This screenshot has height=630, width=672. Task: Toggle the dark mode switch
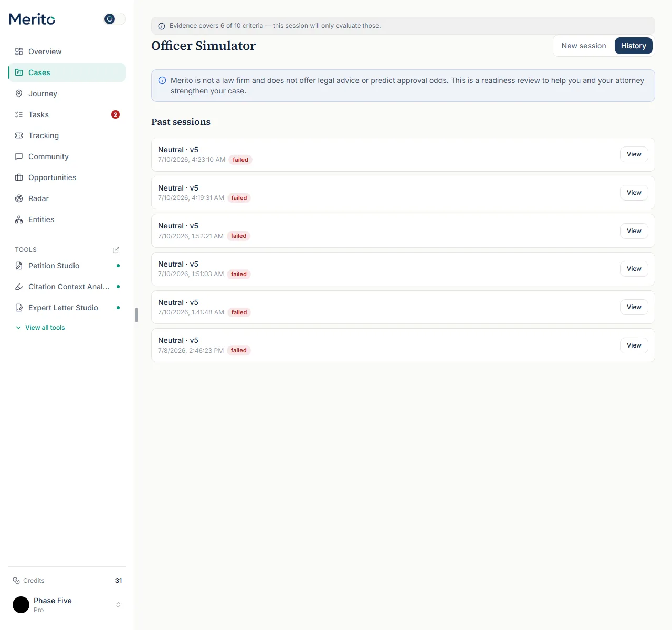(x=114, y=19)
